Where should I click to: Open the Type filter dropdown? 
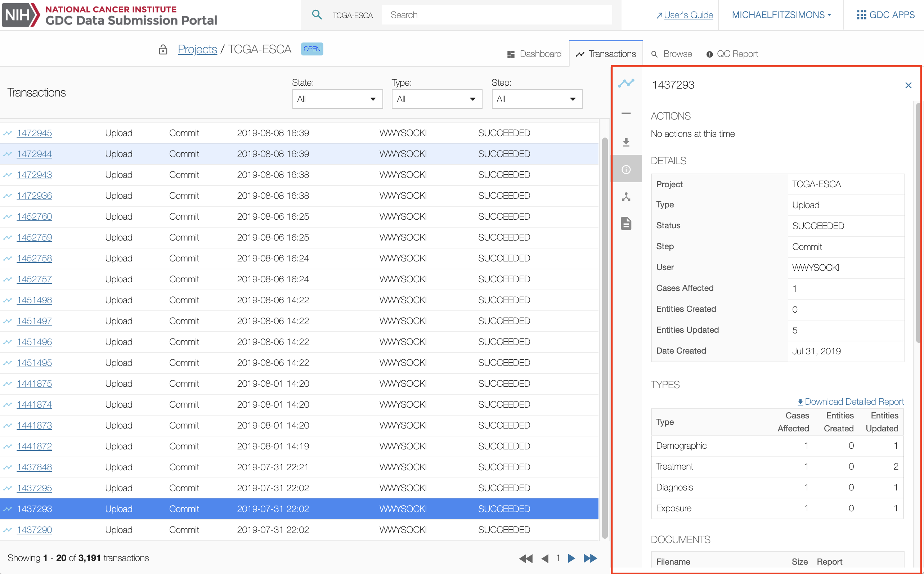[436, 99]
